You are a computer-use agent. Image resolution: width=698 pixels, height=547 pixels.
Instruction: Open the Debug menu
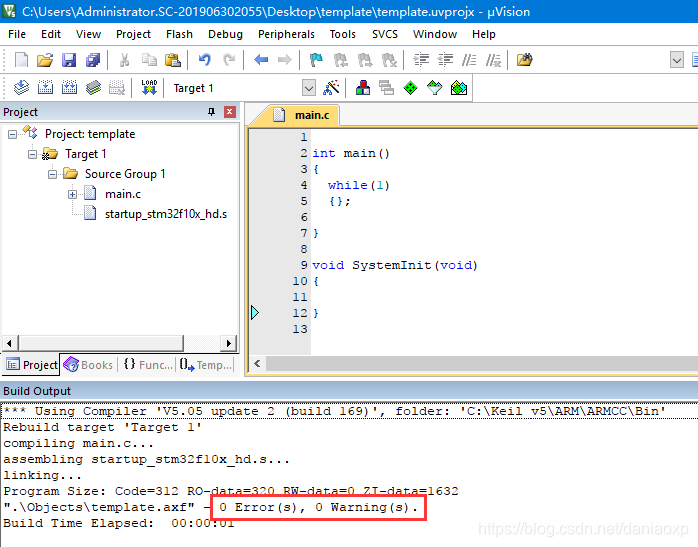pyautogui.click(x=225, y=34)
